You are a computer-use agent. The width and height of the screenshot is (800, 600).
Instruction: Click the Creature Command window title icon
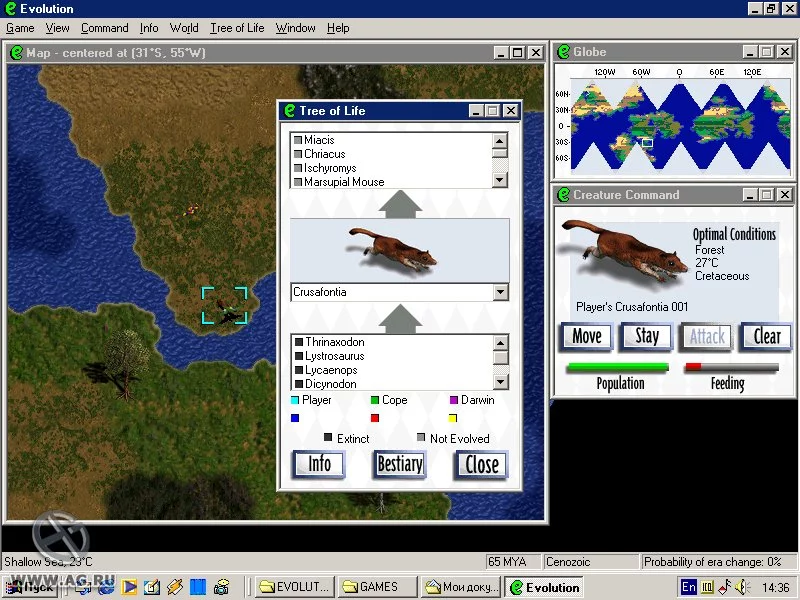(563, 194)
